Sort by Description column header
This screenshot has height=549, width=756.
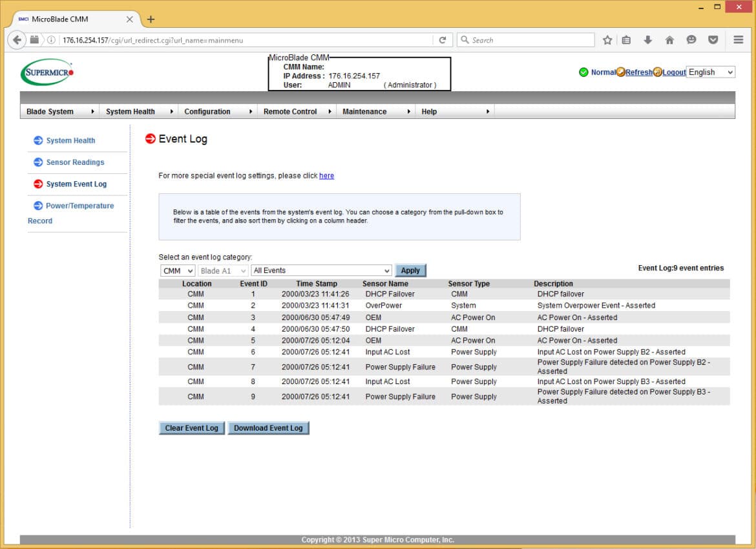pyautogui.click(x=553, y=284)
